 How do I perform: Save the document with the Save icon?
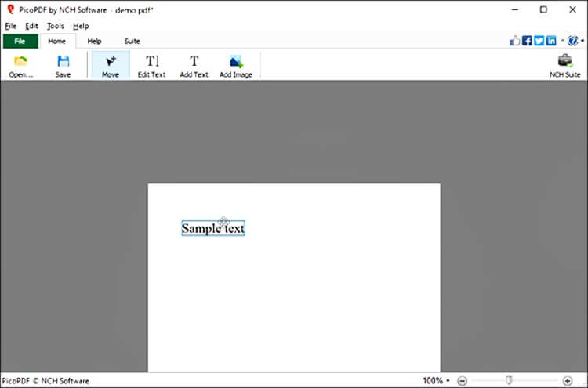point(63,66)
